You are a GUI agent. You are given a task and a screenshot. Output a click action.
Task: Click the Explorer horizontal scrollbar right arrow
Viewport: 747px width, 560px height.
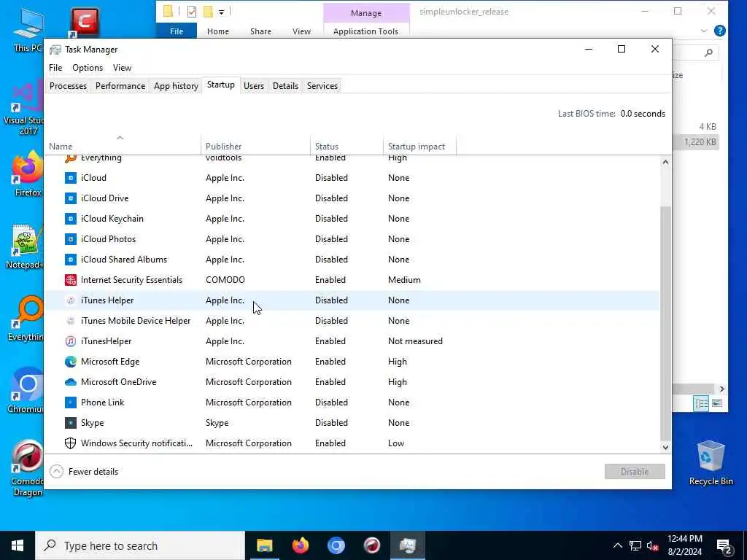(x=721, y=389)
